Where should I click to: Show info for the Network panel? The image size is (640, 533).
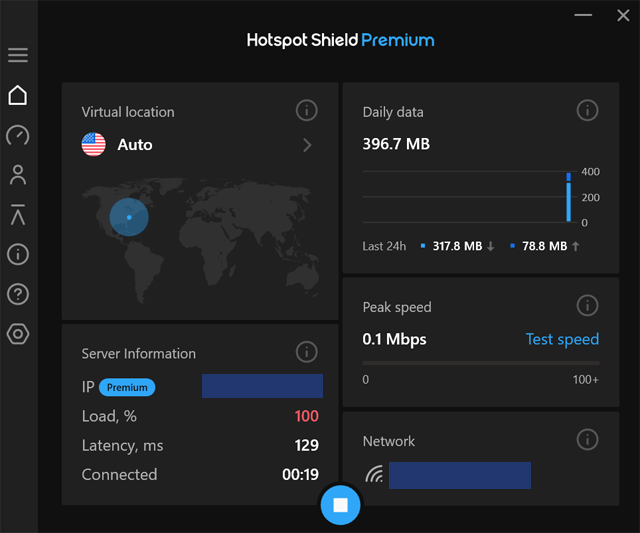click(587, 440)
